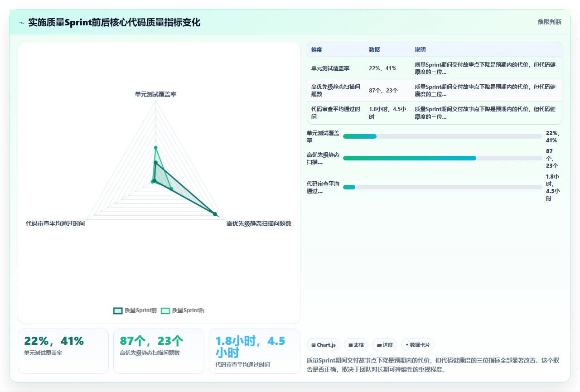This screenshot has width=580, height=392.
Task: Select the 表格 tag
Action: pyautogui.click(x=356, y=345)
